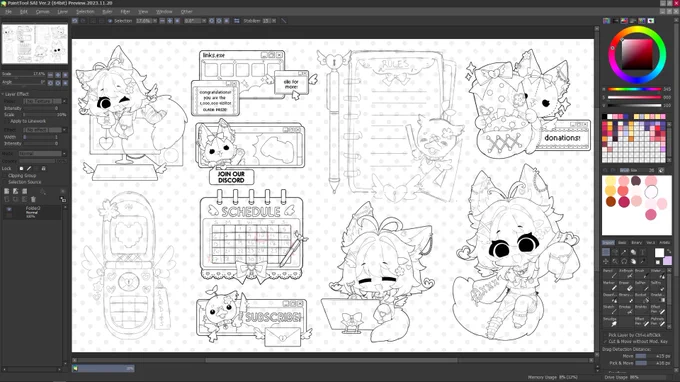This screenshot has width=680, height=382.
Task: Select the rectangular selection tool
Action: (x=606, y=252)
